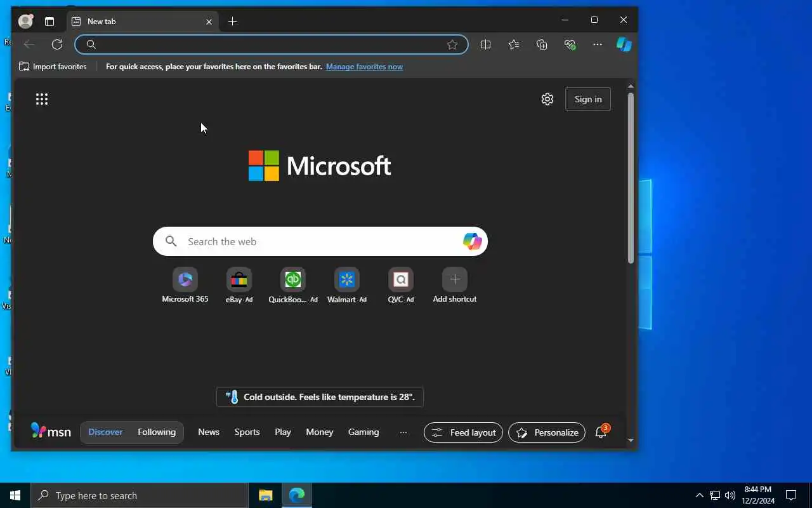This screenshot has height=508, width=812.
Task: Open the News feed tab
Action: coord(209,432)
